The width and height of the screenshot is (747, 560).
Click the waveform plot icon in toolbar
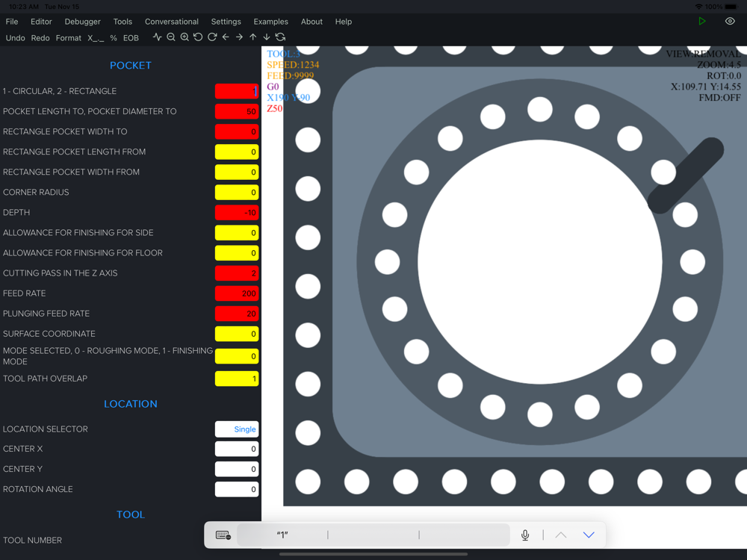pos(157,37)
